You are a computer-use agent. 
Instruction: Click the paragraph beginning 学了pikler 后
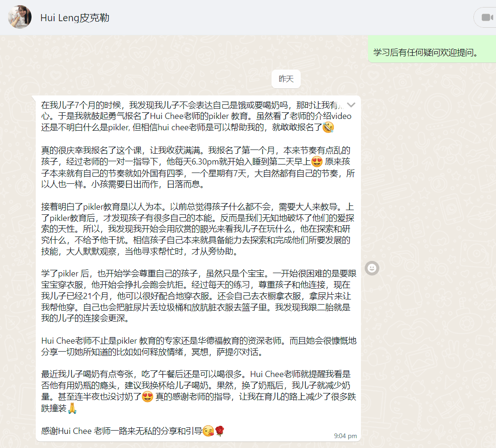(x=199, y=296)
